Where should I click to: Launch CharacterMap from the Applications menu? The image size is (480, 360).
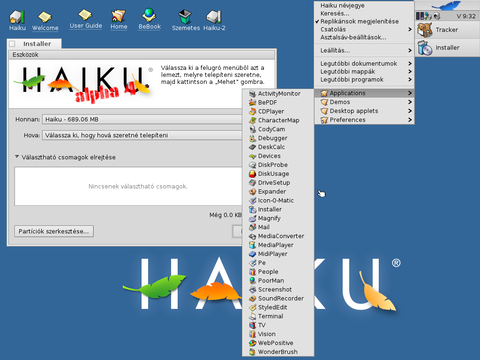[278, 120]
